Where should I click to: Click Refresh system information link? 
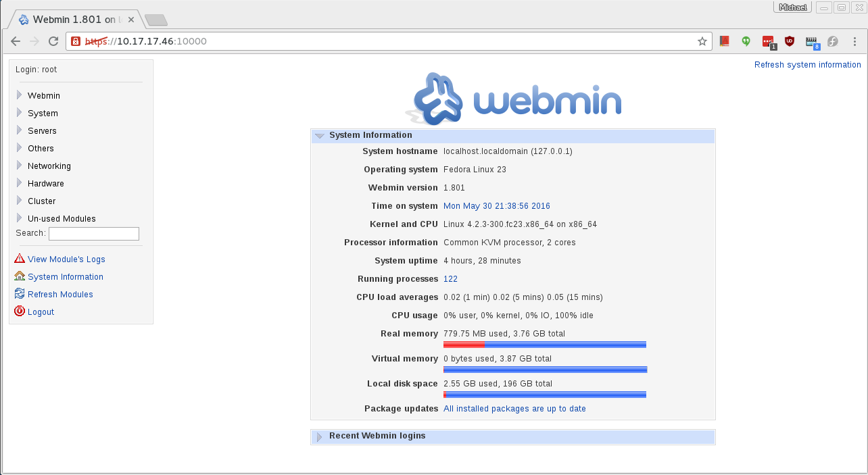808,65
